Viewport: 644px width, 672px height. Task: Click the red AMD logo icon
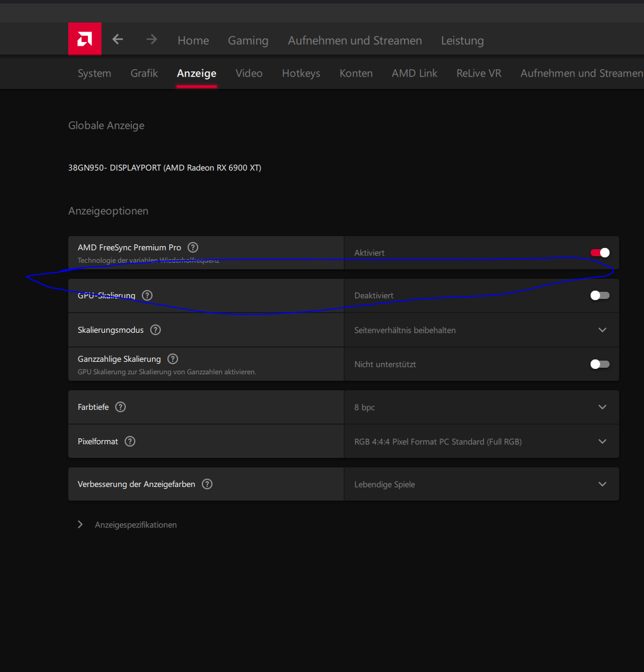(85, 39)
